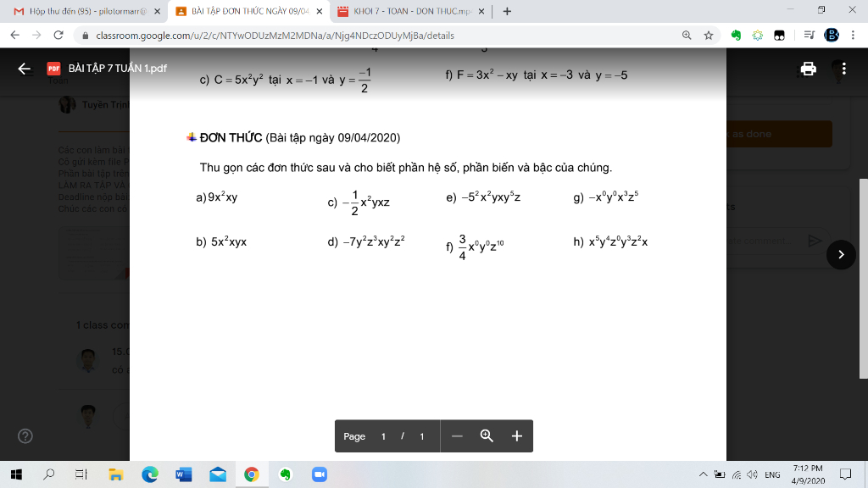Click the dimmed Mark as done button

[779, 134]
